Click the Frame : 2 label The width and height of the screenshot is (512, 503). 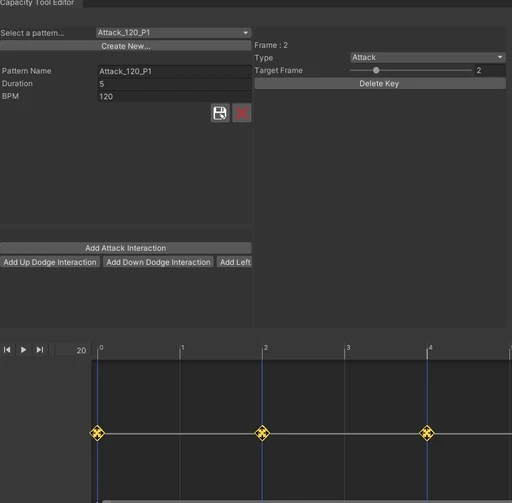271,45
